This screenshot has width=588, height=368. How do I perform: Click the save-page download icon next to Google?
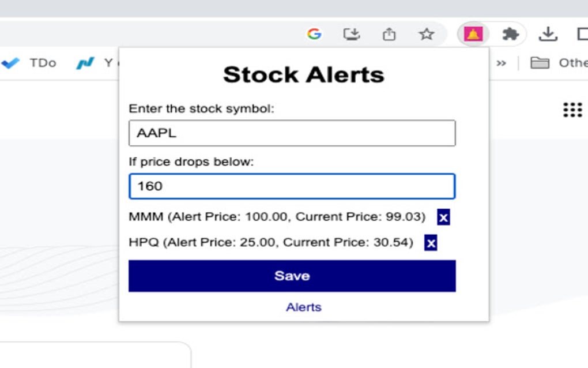(x=352, y=33)
